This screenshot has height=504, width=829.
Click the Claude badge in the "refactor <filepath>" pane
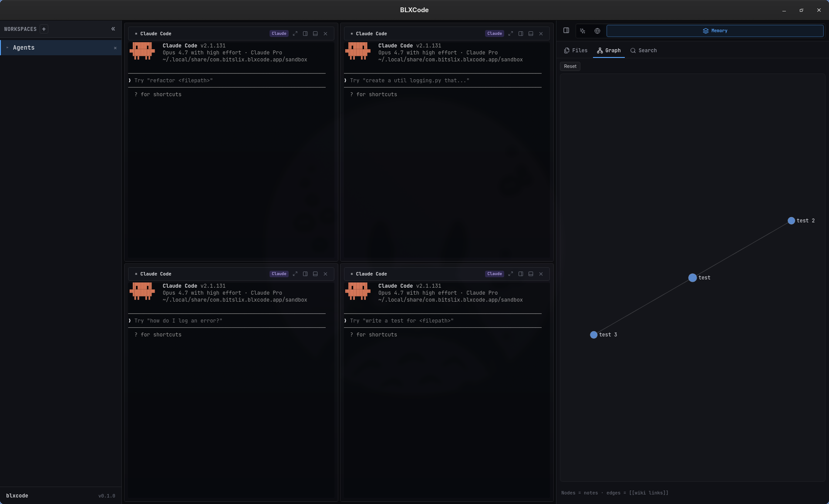[x=279, y=34]
